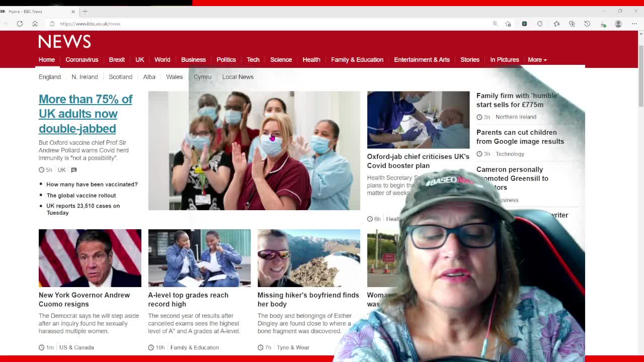Screen dimensions: 644x362
Task: Open the new tab plus button
Action: (85, 11)
